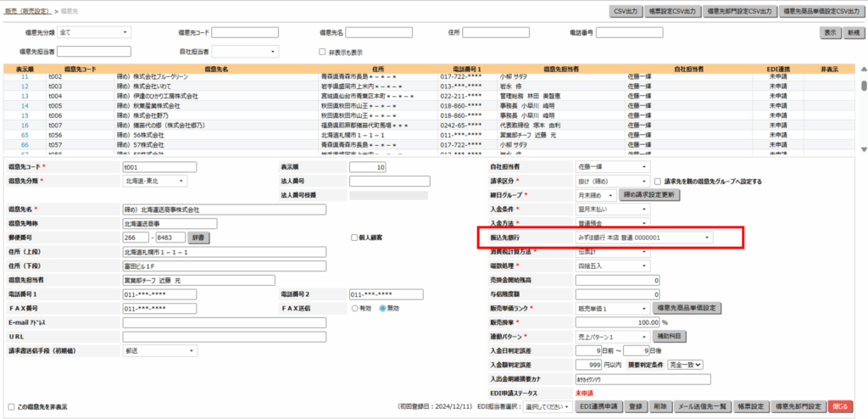Image resolution: width=868 pixels, height=419 pixels.
Task: Click the customer list vertical scrollbar
Action: pyautogui.click(x=863, y=110)
